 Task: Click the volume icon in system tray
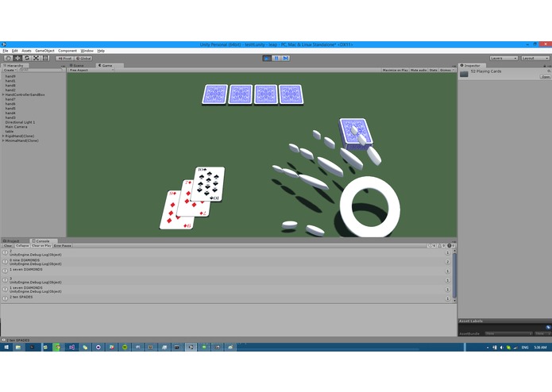coord(502,348)
